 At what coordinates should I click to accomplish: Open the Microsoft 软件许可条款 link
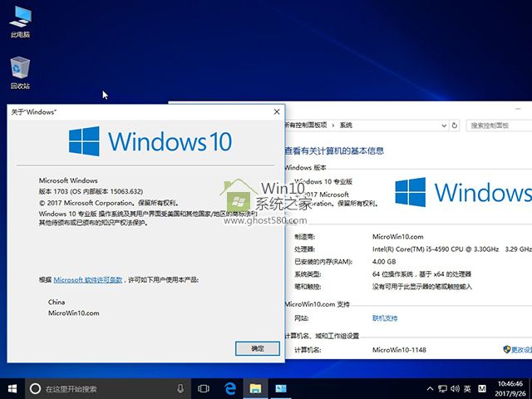pyautogui.click(x=88, y=280)
